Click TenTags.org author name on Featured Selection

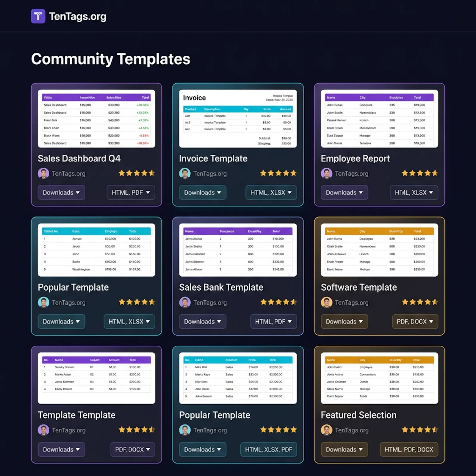tap(351, 430)
